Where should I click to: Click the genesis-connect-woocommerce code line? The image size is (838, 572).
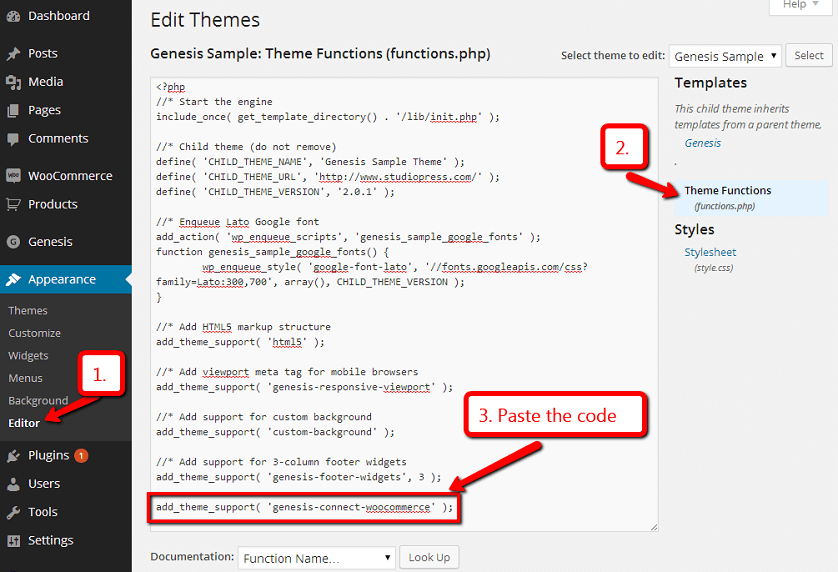(x=304, y=507)
